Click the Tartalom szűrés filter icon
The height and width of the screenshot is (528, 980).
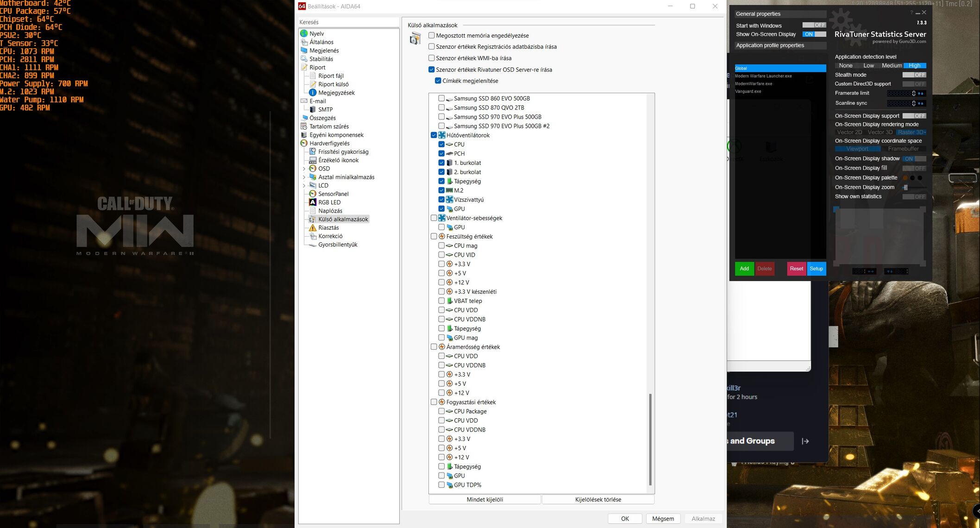click(x=304, y=126)
